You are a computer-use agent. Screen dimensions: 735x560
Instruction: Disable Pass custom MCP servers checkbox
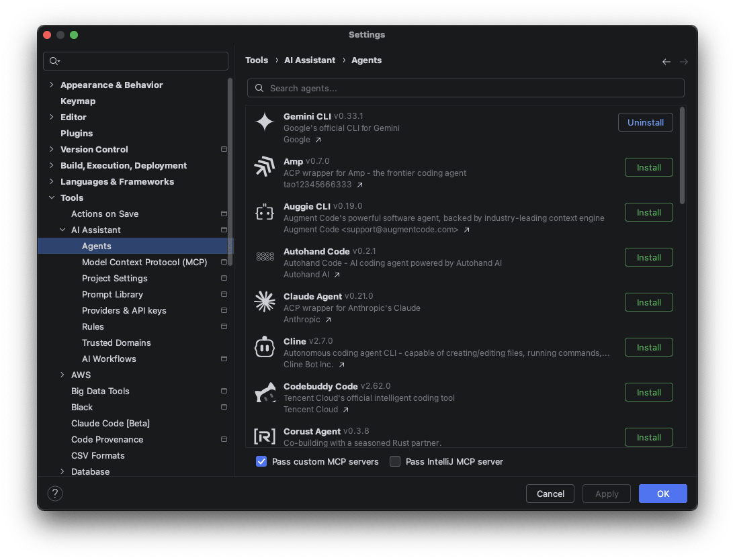point(261,462)
